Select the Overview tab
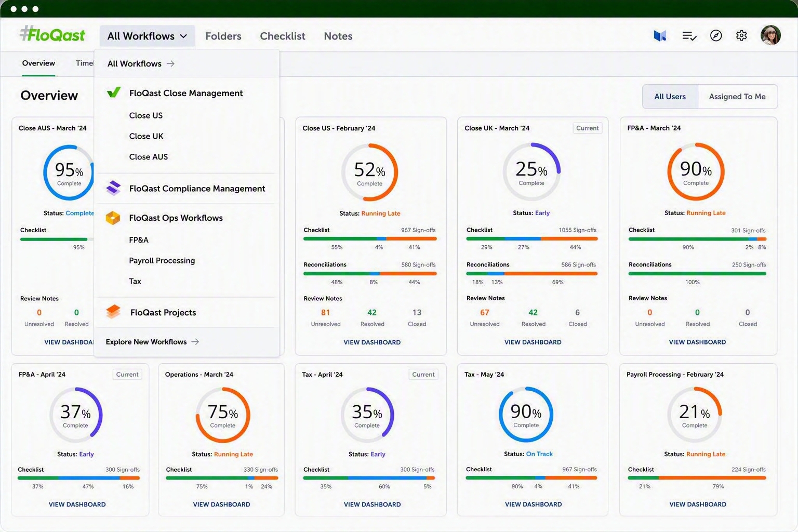Screen dimensions: 798x532 coord(38,63)
